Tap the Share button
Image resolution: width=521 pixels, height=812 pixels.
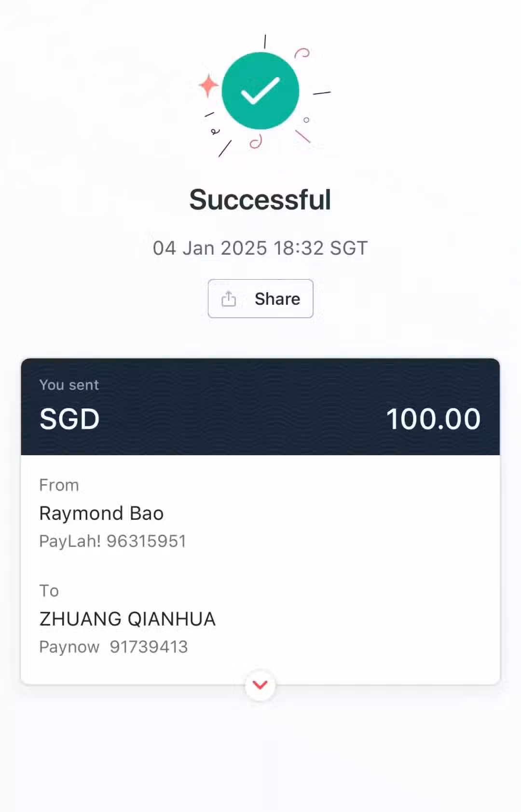260,298
